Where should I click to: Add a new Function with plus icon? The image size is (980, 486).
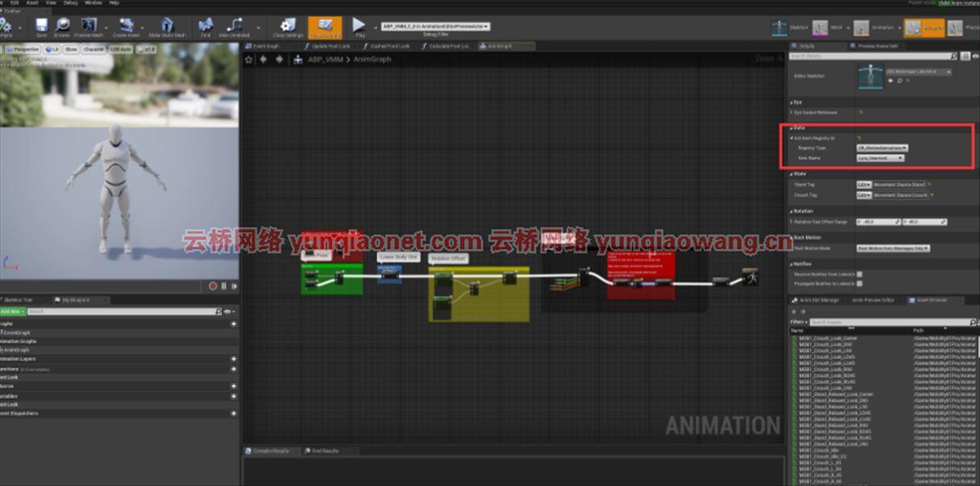(x=234, y=369)
